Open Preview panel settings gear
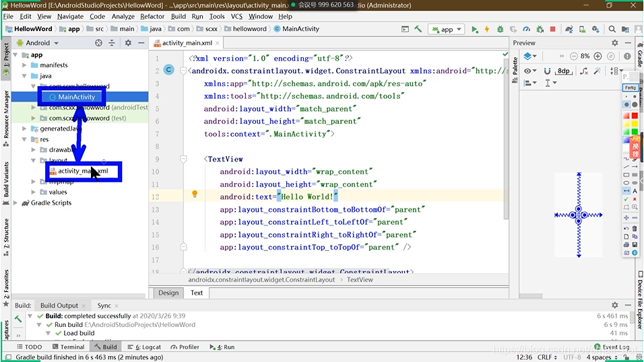 tap(615, 42)
